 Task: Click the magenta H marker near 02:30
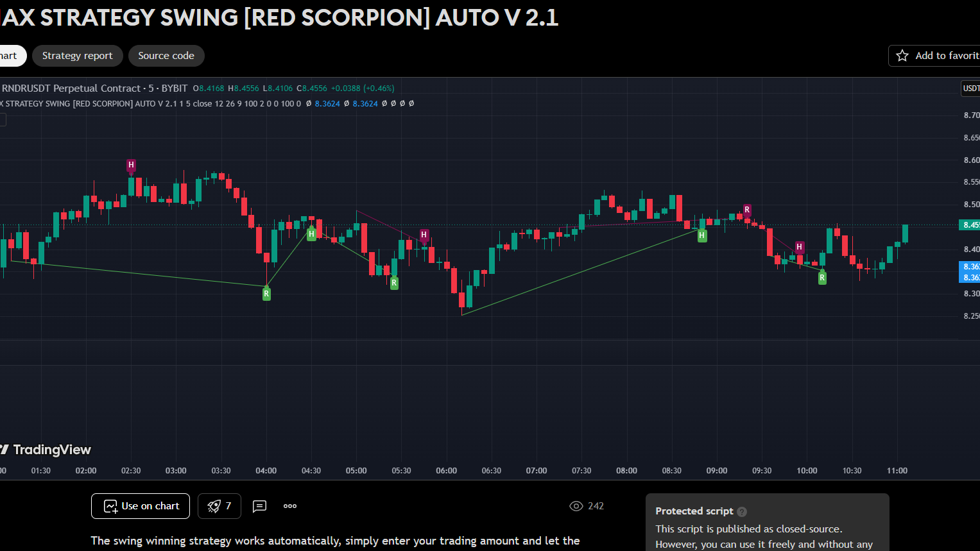tap(131, 165)
